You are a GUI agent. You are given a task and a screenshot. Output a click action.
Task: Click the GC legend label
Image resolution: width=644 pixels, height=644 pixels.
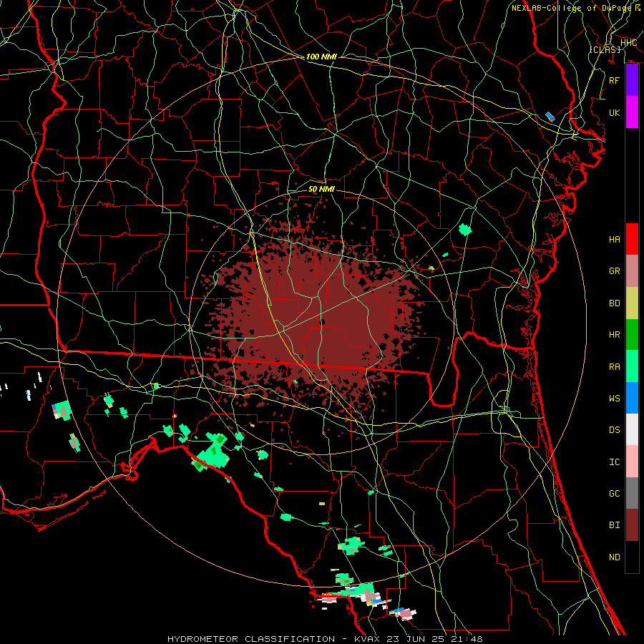click(x=614, y=494)
